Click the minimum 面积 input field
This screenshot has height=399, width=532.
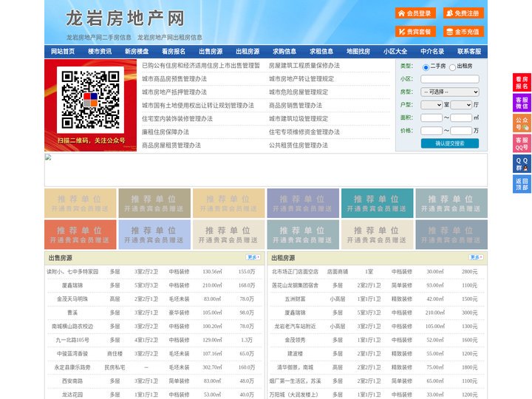pos(432,117)
